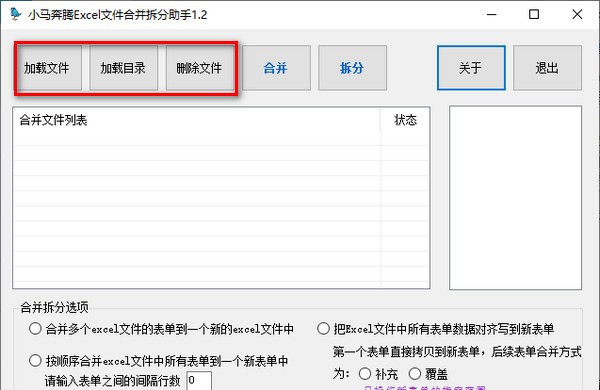Image resolution: width=600 pixels, height=390 pixels.
Task: Maximize the window
Action: click(x=534, y=15)
